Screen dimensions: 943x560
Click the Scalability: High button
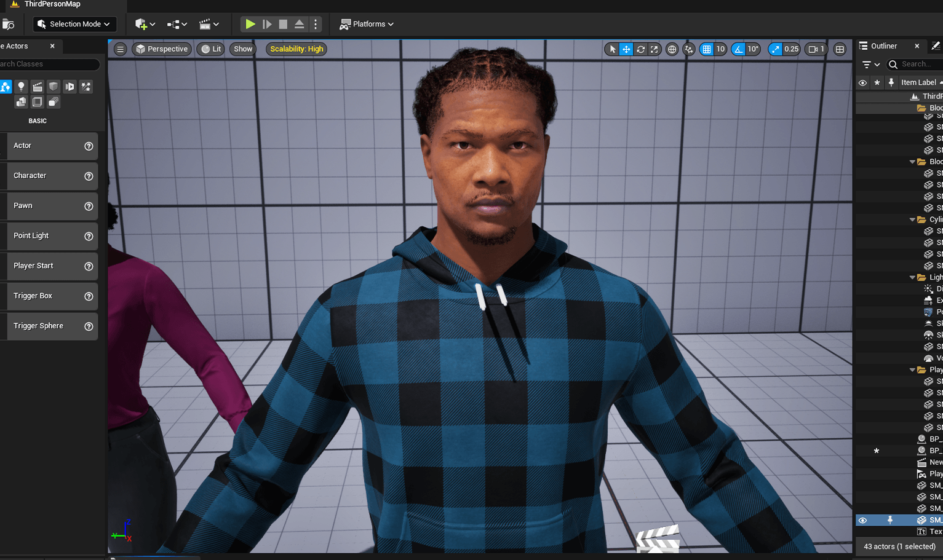296,49
